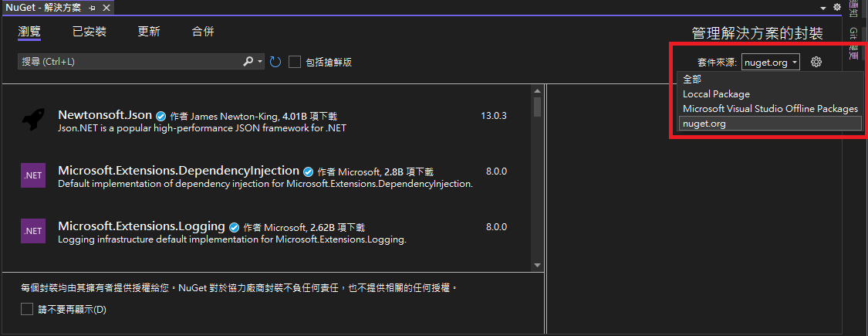The width and height of the screenshot is (868, 336).
Task: Click the dependency injection description text
Action: click(265, 184)
